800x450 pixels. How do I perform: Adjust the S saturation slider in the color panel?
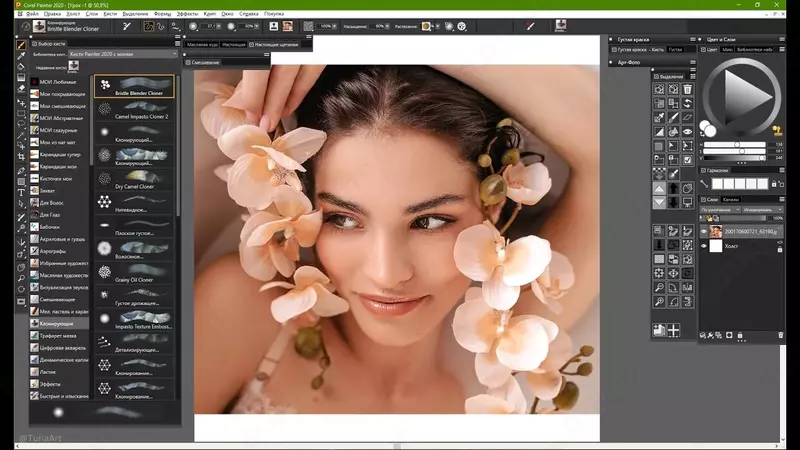(735, 152)
